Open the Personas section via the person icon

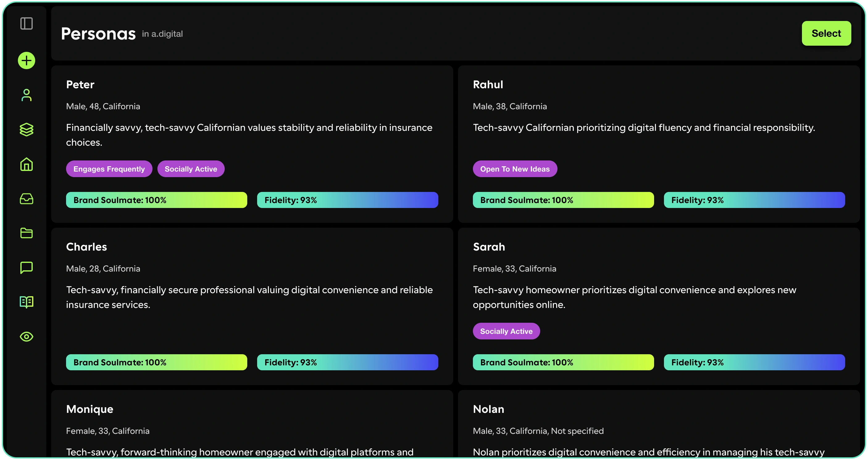tap(26, 95)
